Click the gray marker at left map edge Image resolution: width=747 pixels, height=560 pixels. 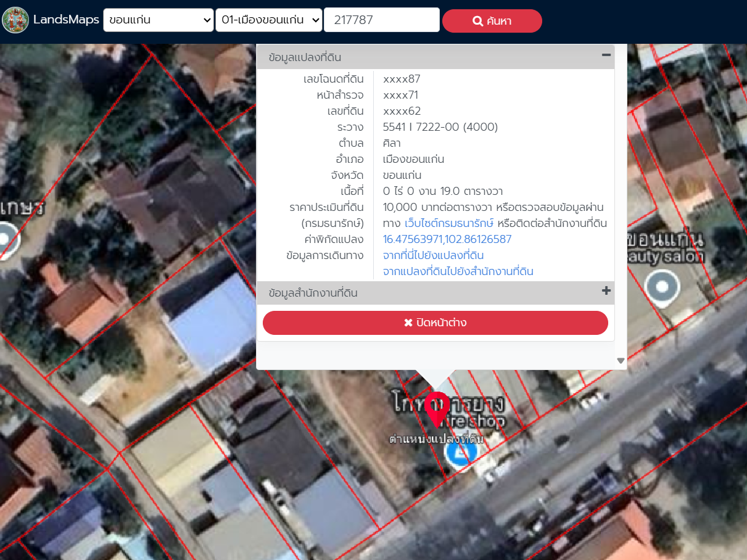(6, 239)
